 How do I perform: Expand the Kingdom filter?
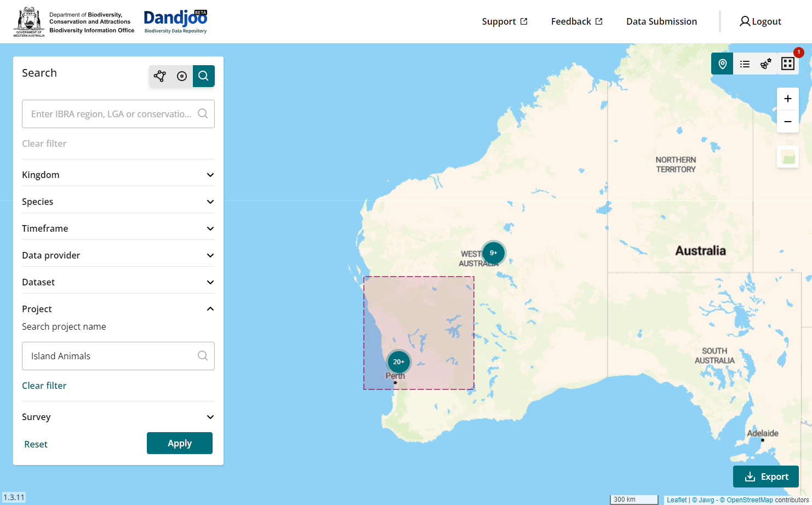(118, 175)
